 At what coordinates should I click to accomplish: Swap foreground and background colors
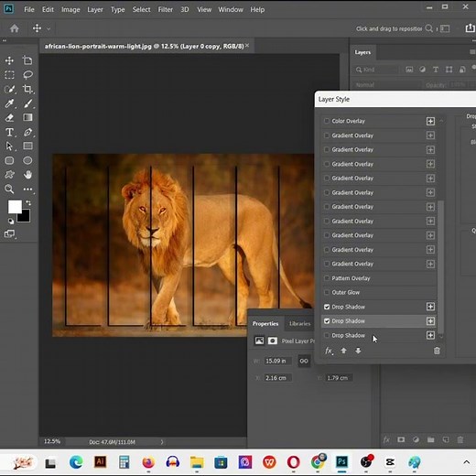pyautogui.click(x=28, y=202)
